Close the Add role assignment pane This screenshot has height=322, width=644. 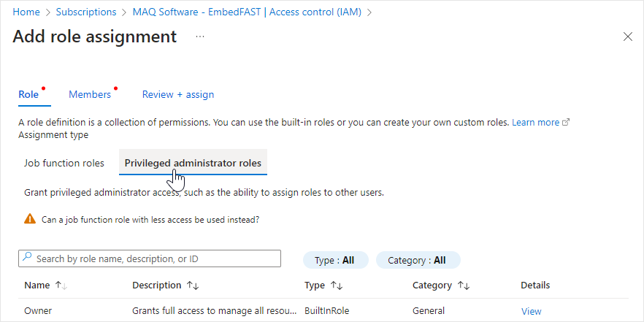coord(628,37)
